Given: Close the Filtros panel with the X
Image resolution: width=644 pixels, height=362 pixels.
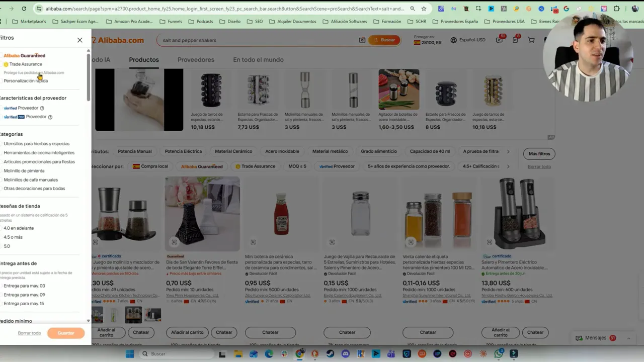Looking at the screenshot, I should coord(79,40).
